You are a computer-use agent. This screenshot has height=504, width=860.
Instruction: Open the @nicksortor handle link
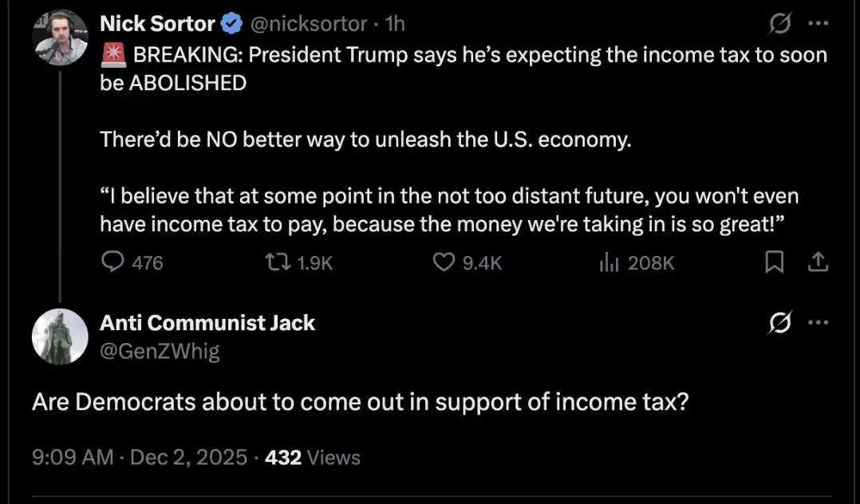pyautogui.click(x=309, y=25)
